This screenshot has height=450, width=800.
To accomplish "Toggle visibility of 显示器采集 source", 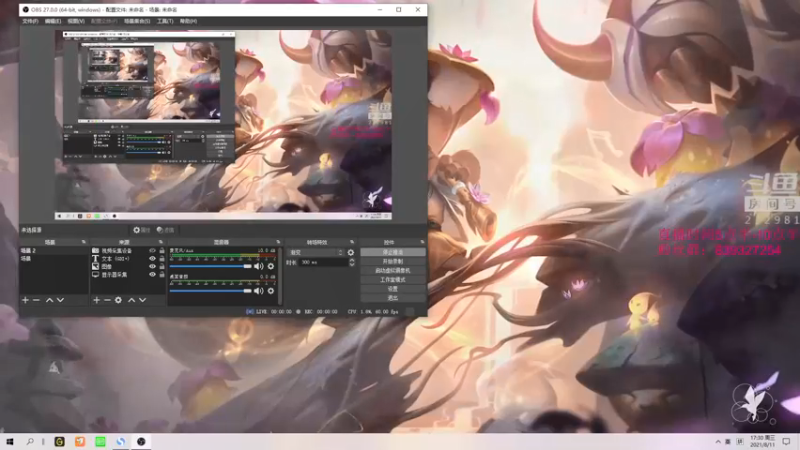I will coord(152,274).
